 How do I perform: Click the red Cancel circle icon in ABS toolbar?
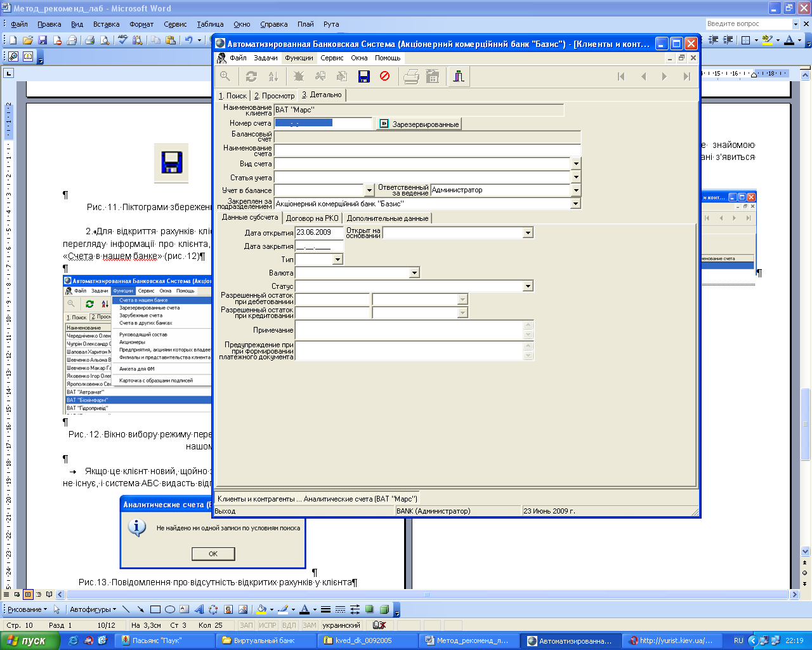pos(384,76)
